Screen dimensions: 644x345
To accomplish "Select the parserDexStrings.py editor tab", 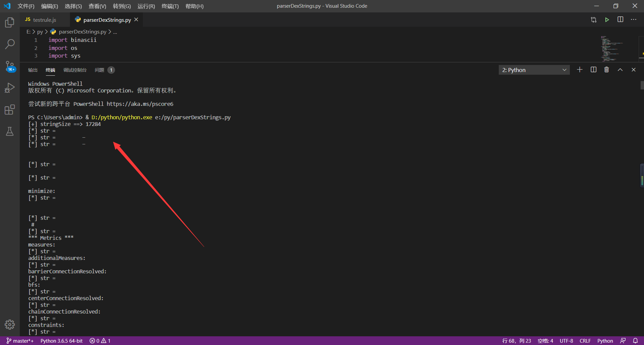I will (107, 20).
